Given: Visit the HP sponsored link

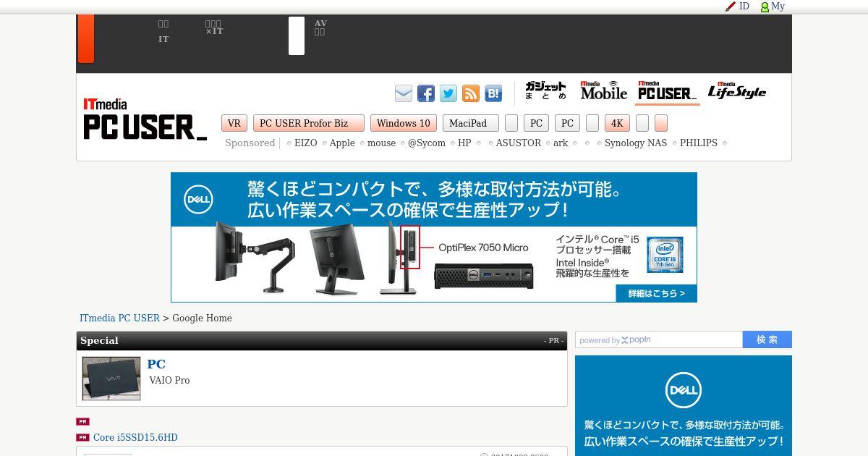Looking at the screenshot, I should 464,143.
